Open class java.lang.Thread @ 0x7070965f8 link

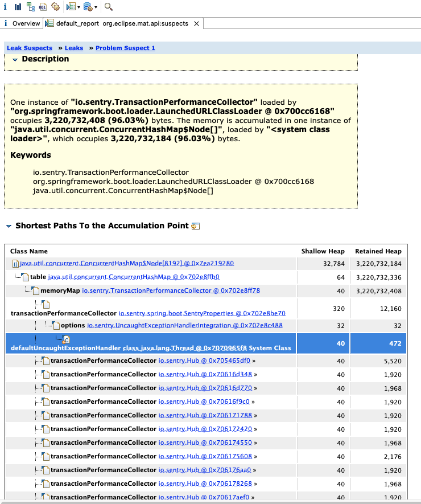[185, 348]
